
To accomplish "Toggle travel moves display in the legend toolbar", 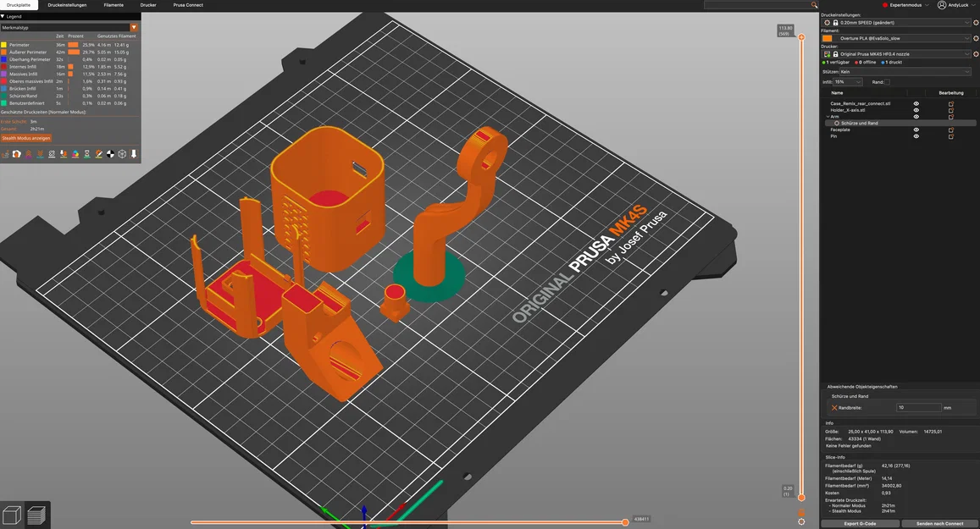I will (x=6, y=154).
